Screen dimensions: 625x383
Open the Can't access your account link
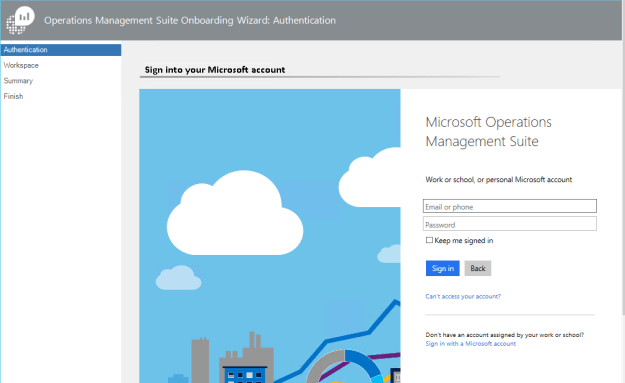pos(463,297)
